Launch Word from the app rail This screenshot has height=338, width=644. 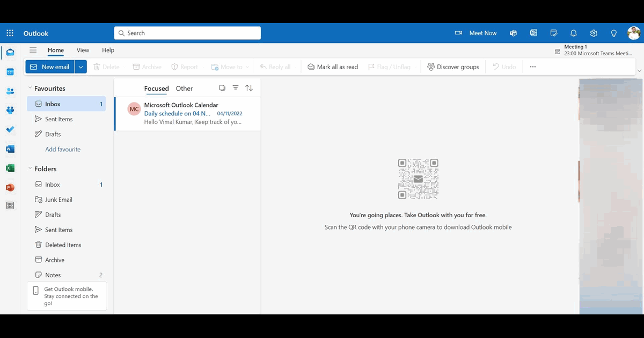10,149
